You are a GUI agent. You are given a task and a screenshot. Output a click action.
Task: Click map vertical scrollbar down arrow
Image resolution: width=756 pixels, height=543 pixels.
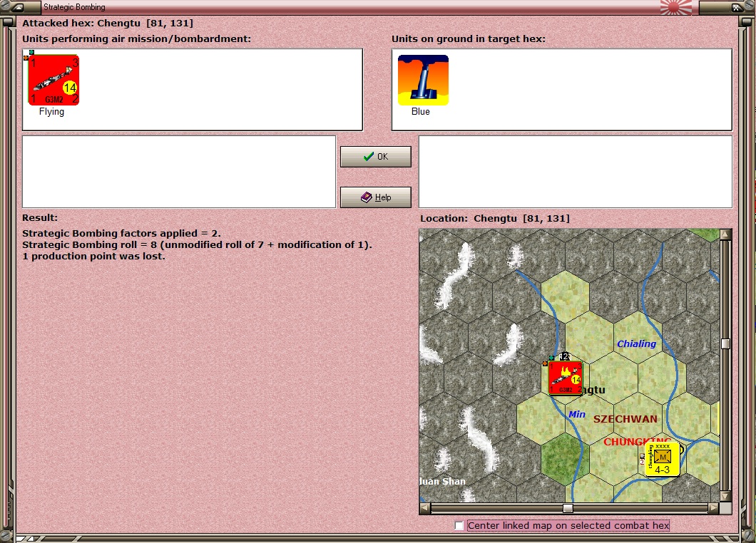point(725,496)
